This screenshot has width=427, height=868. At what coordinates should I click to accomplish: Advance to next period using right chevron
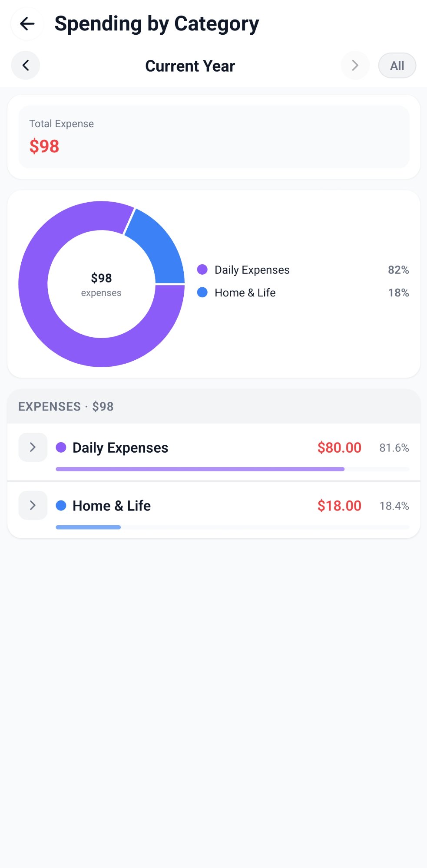355,65
